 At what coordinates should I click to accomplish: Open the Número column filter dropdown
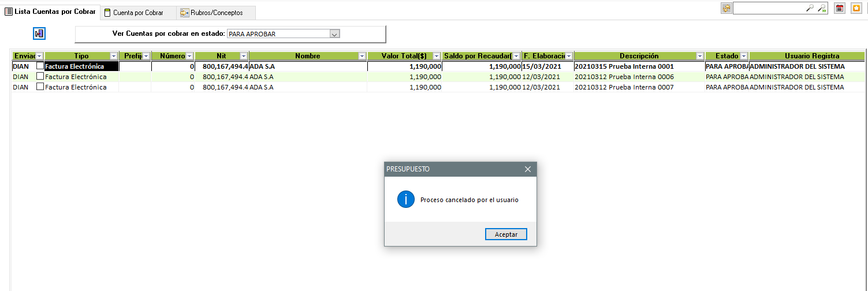(190, 56)
